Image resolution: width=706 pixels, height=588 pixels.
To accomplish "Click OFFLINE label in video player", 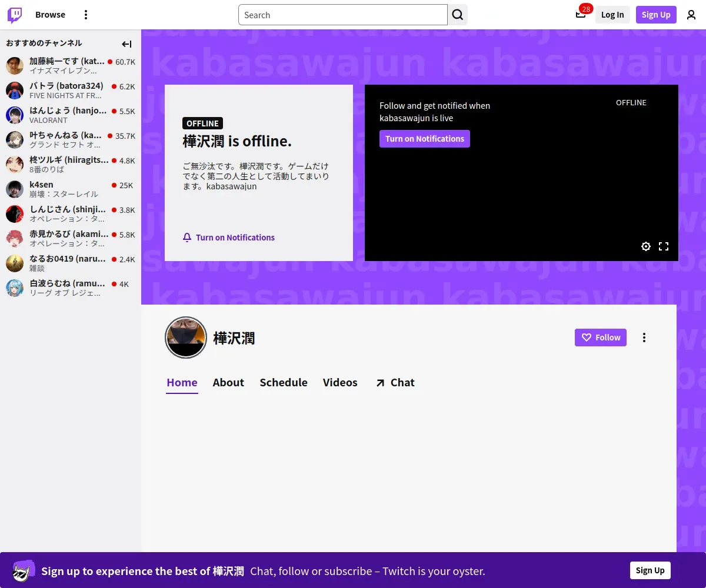I will [631, 102].
